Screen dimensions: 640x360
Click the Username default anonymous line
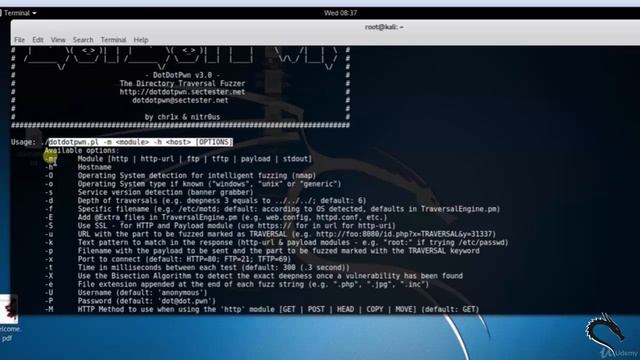pyautogui.click(x=126, y=293)
